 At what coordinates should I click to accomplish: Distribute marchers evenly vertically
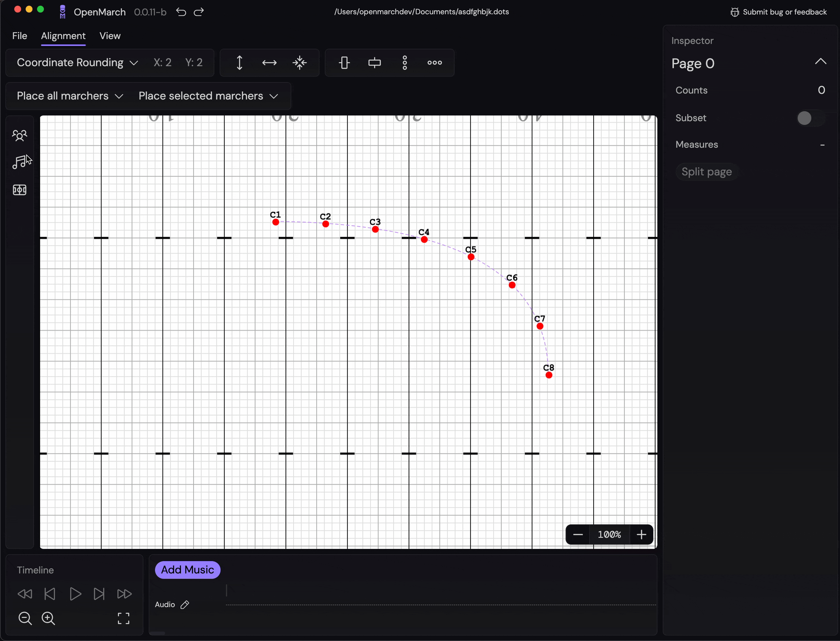click(x=405, y=62)
